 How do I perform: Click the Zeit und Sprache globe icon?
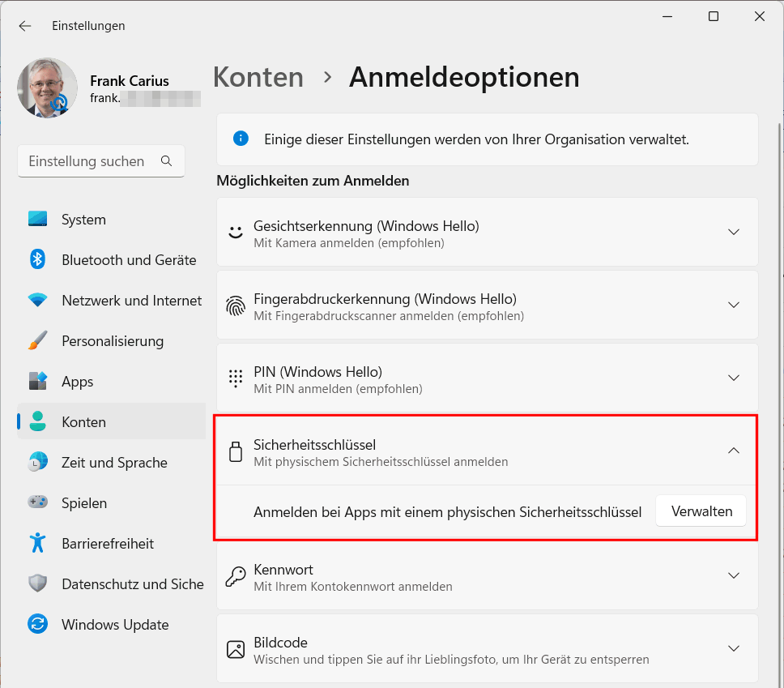[37, 462]
